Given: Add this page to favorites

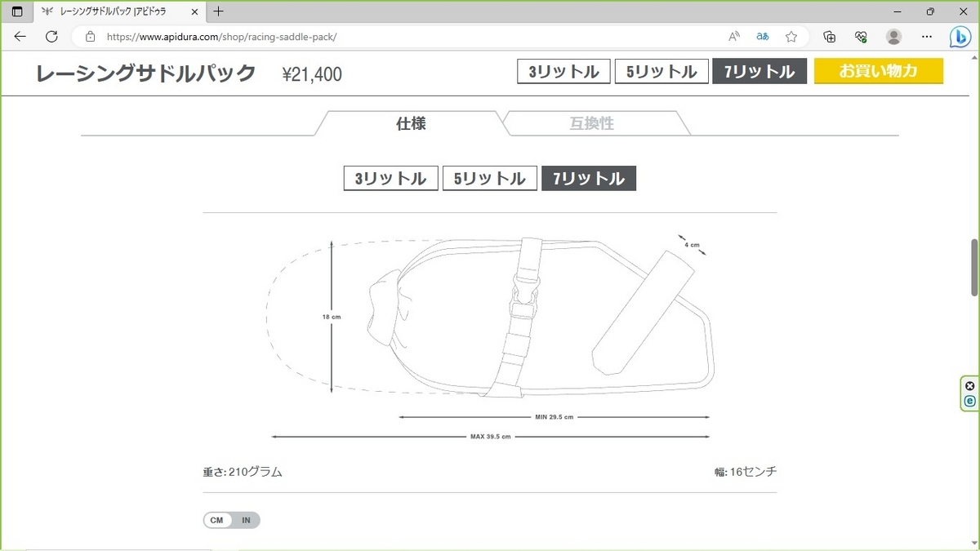Looking at the screenshot, I should (x=791, y=37).
